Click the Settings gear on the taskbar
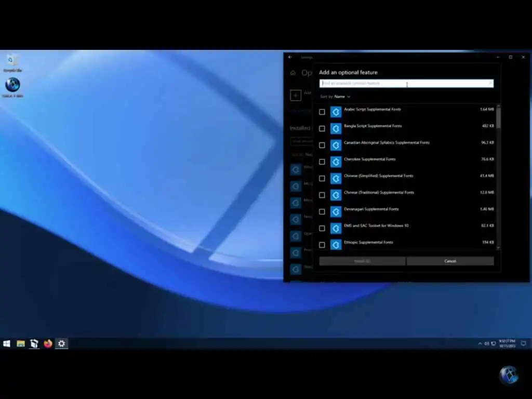The image size is (532, 399). click(x=61, y=344)
